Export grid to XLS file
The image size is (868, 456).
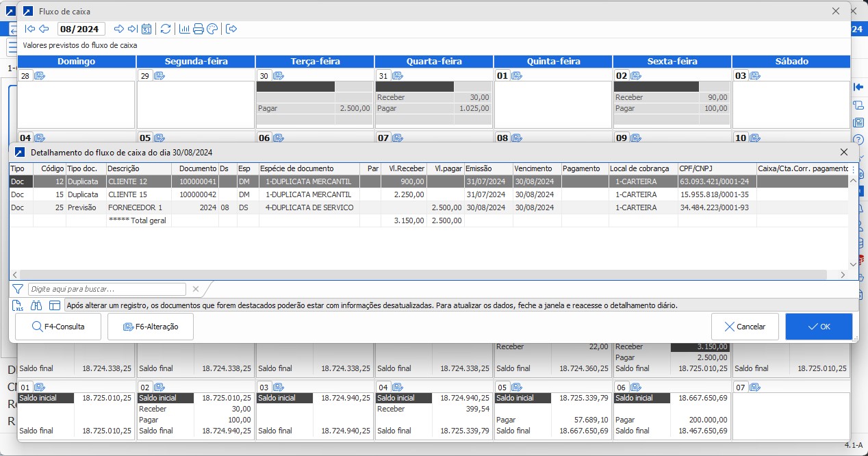[18, 305]
